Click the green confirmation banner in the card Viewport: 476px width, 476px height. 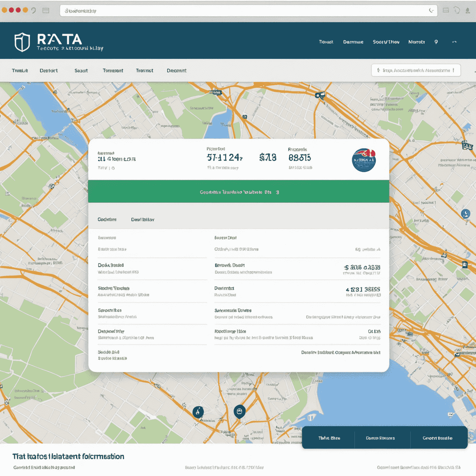239,192
